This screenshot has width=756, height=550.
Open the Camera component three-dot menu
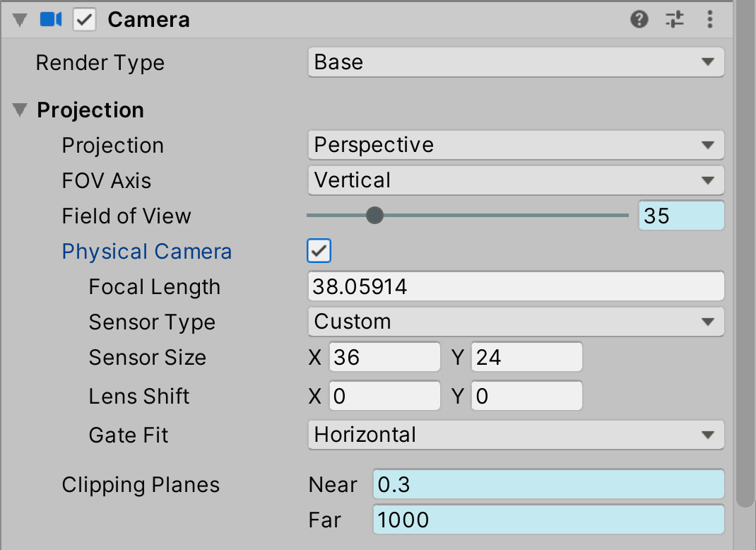point(710,20)
